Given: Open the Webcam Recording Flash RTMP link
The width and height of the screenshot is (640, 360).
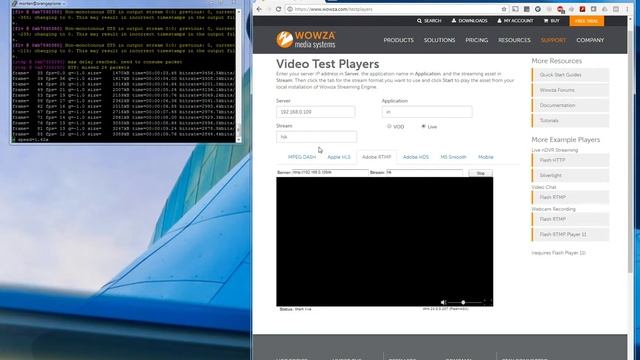Looking at the screenshot, I should coord(571,220).
